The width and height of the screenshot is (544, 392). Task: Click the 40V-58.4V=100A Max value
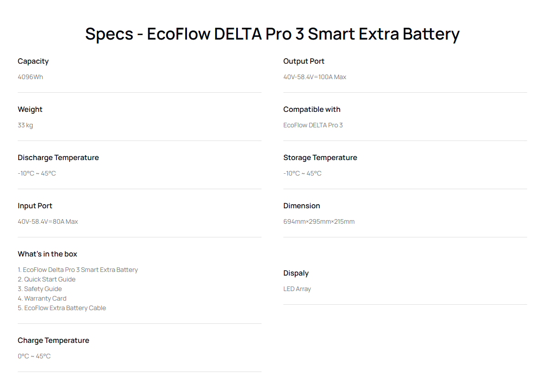[315, 77]
